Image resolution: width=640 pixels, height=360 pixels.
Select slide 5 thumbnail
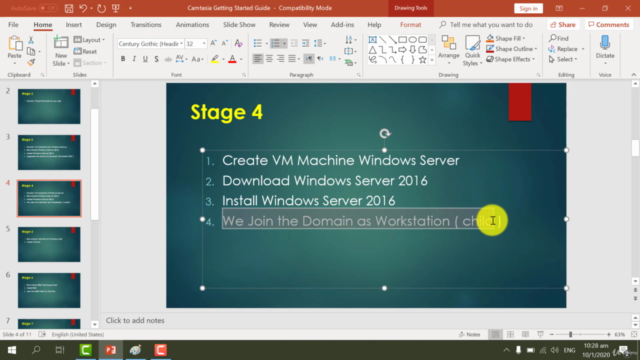pos(49,244)
